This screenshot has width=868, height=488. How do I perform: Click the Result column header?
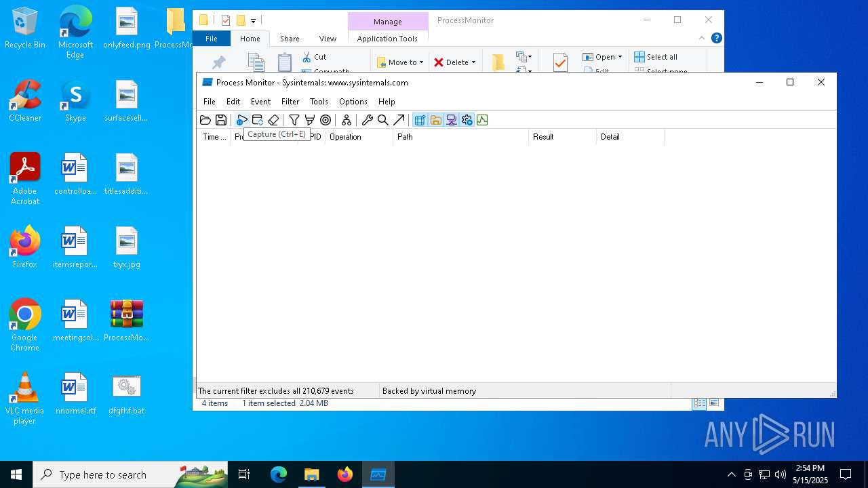click(x=563, y=137)
